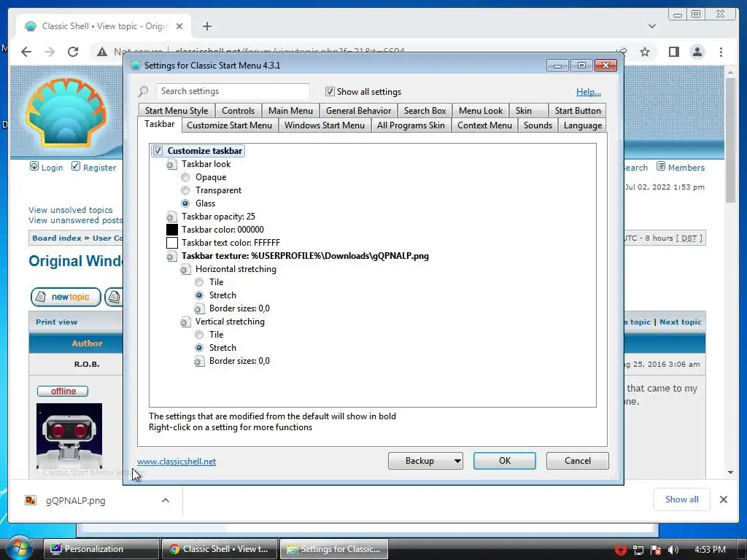Select Stretch for vertical stretching
The image size is (747, 560).
199,348
